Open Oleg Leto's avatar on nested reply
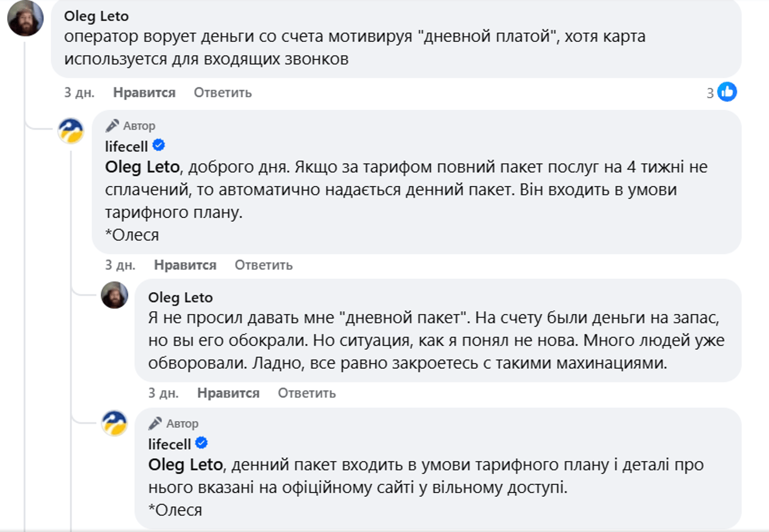 [114, 295]
